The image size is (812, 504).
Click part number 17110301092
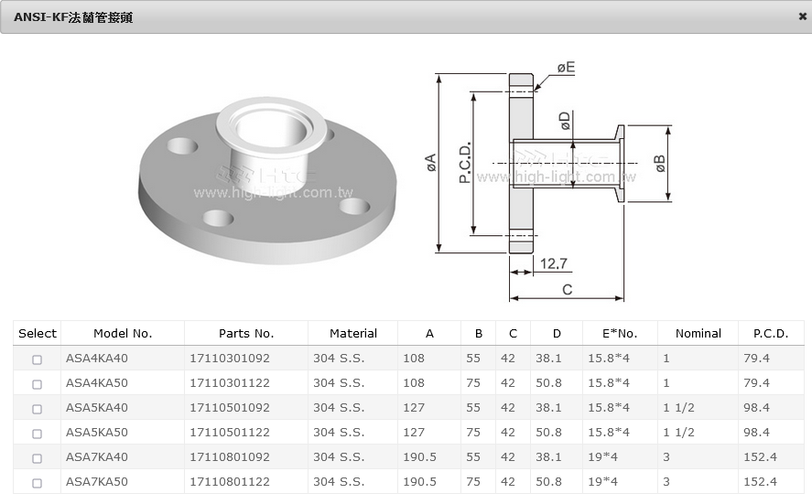coord(230,359)
